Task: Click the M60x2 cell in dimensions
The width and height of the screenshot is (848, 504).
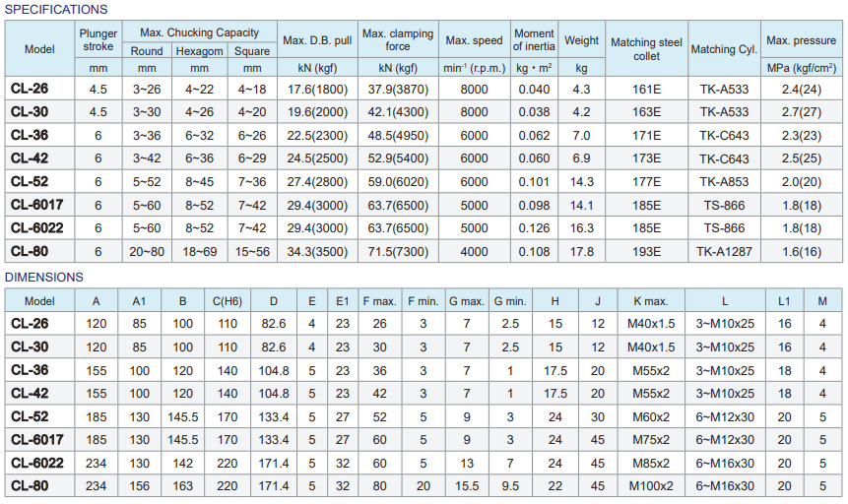Action: pyautogui.click(x=651, y=416)
